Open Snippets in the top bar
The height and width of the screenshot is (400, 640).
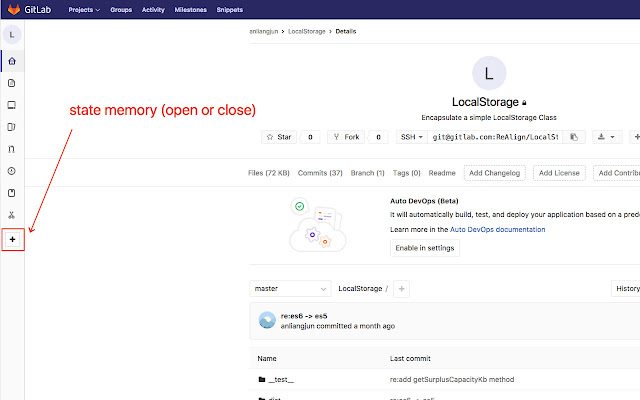tap(229, 10)
